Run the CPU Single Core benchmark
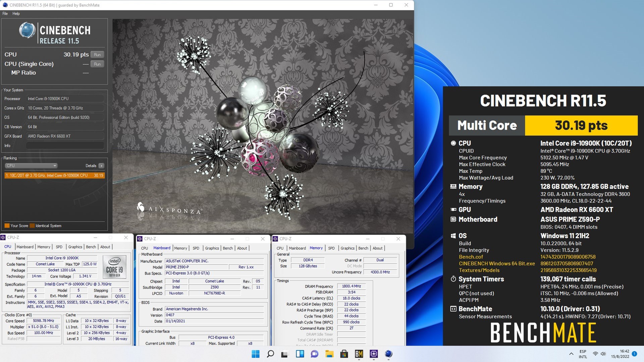 97,64
